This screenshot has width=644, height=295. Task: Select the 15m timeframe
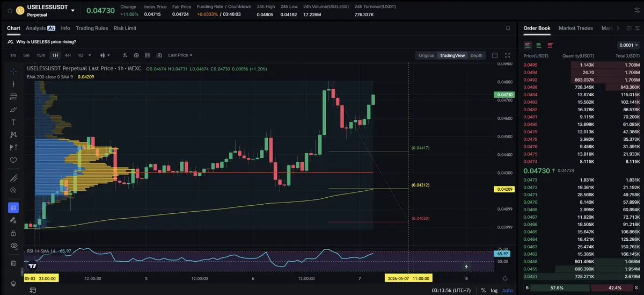[x=41, y=55]
